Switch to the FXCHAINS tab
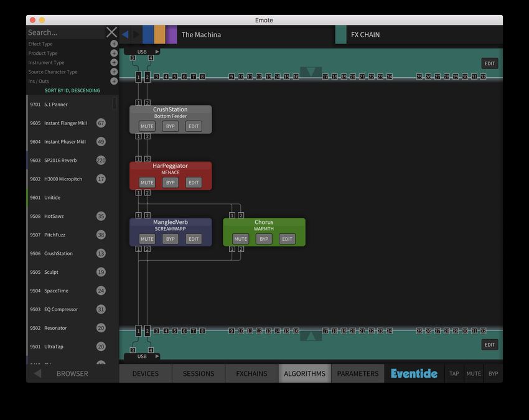The width and height of the screenshot is (529, 420). click(x=251, y=373)
